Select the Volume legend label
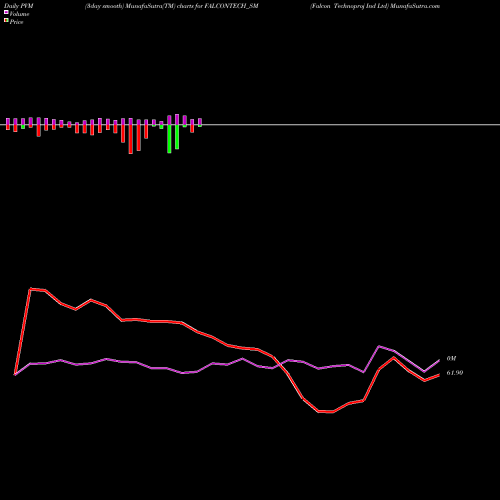The height and width of the screenshot is (500, 500). pos(19,14)
